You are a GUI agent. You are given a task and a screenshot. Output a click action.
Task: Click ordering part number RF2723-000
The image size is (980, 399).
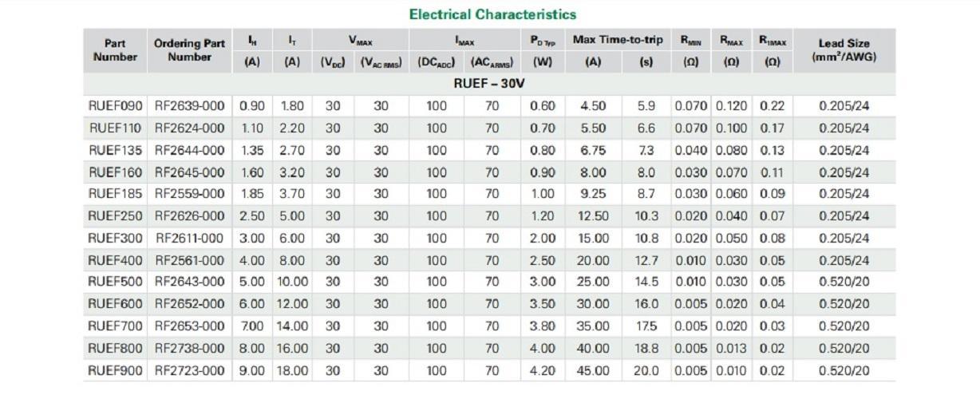pos(190,370)
